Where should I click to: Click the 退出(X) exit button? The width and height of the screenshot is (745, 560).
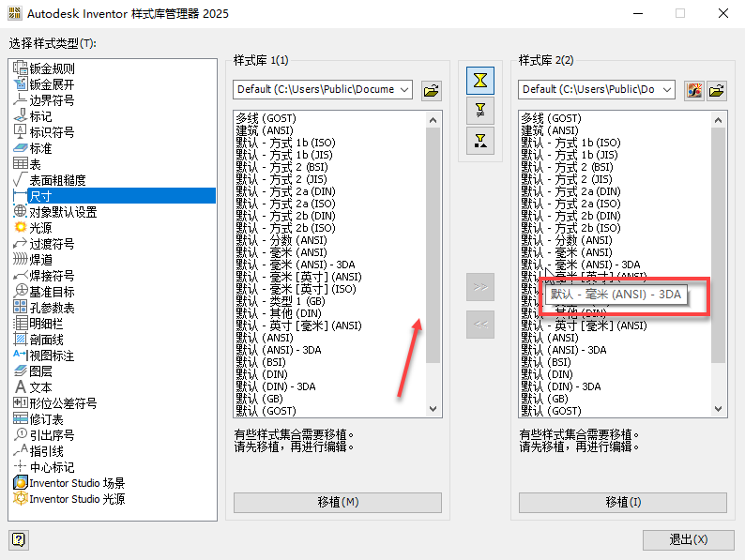pyautogui.click(x=688, y=539)
